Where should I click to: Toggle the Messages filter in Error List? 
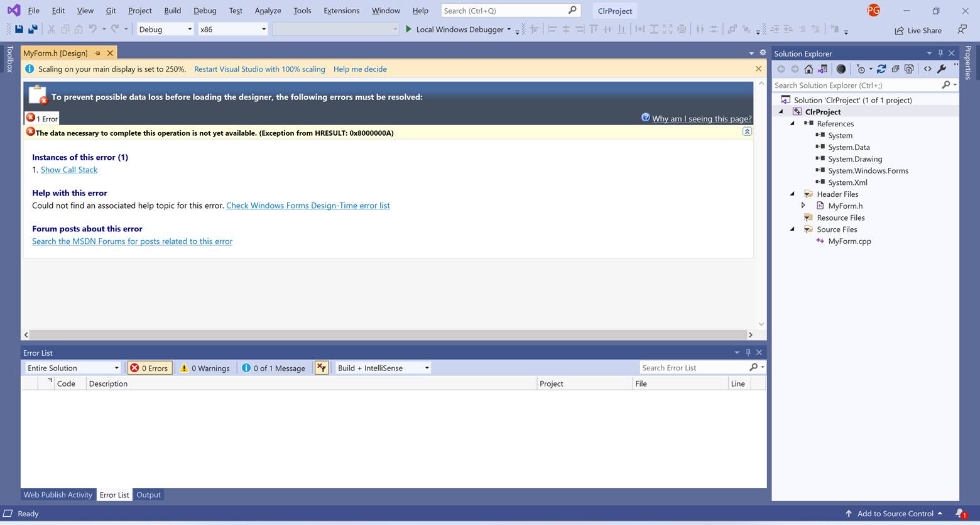click(274, 368)
